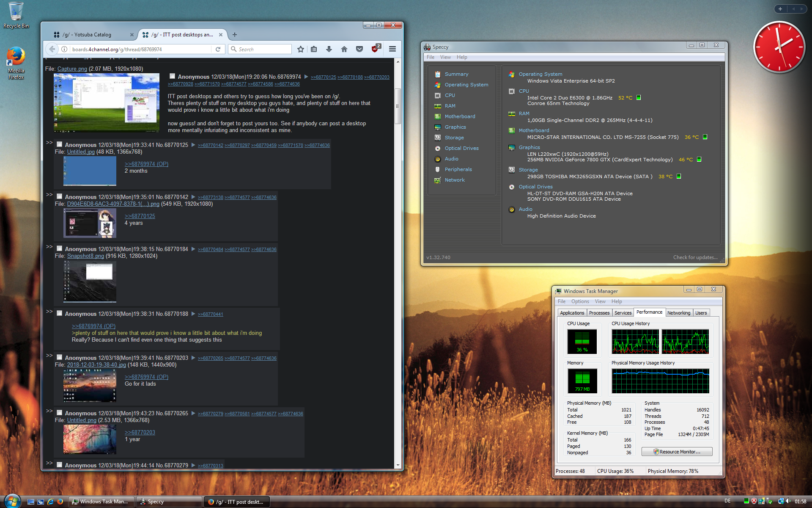Tick checkbox on post No.68770265
Viewport: 812px width, 508px height.
point(60,413)
